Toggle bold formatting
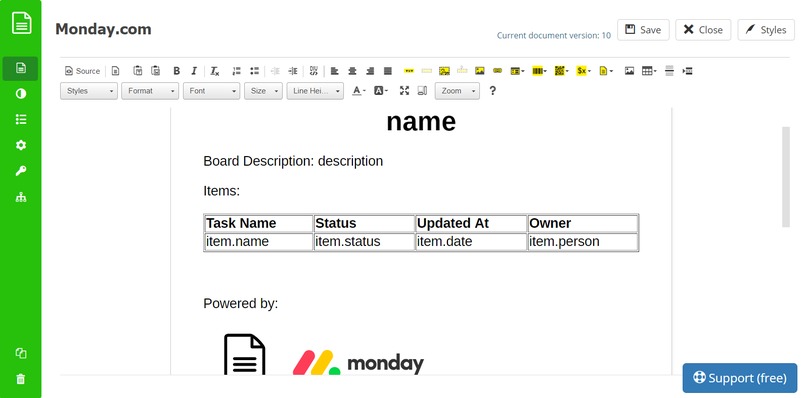Image resolution: width=806 pixels, height=398 pixels. (x=176, y=71)
